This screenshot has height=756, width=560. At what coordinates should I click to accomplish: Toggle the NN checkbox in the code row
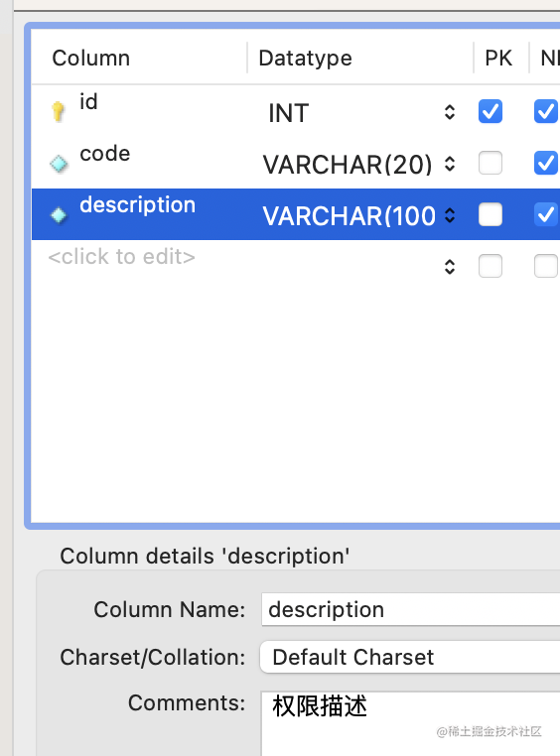[546, 163]
